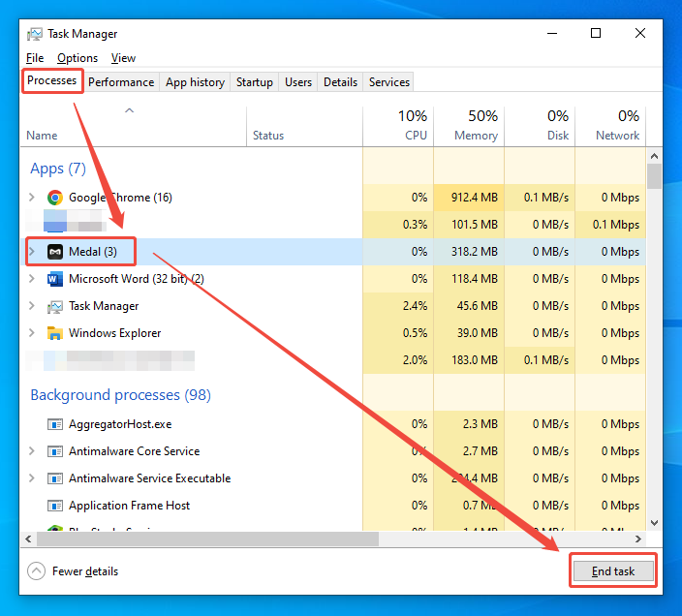682x616 pixels.
Task: Expand the Google Chrome process group
Action: (x=31, y=198)
